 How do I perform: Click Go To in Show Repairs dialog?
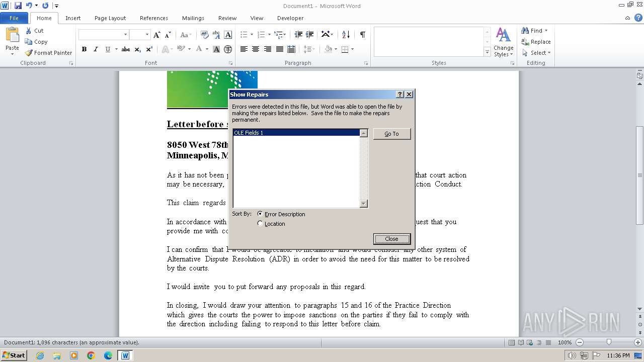click(391, 134)
